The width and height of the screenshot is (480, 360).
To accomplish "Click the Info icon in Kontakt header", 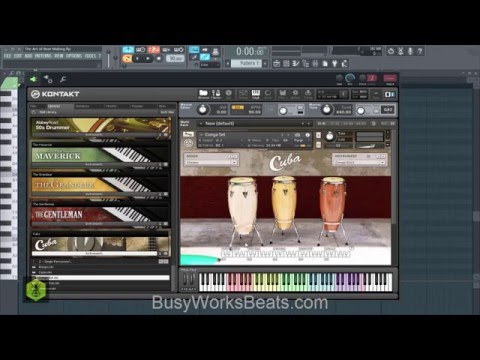I will [x=229, y=94].
